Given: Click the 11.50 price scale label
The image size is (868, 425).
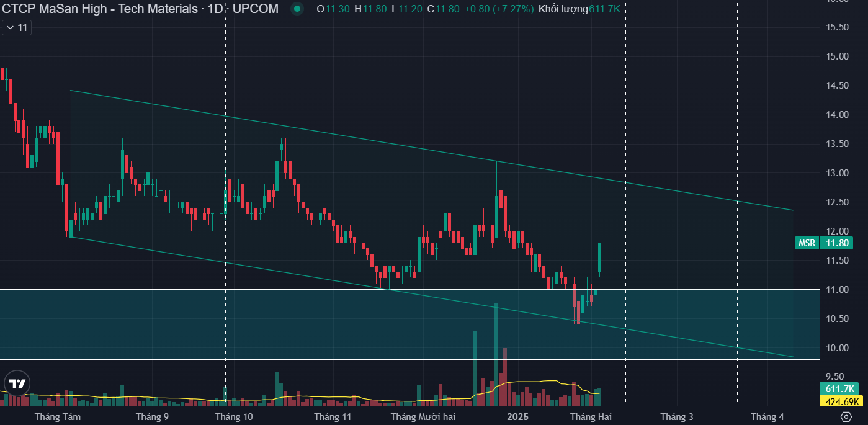Looking at the screenshot, I should 837,261.
